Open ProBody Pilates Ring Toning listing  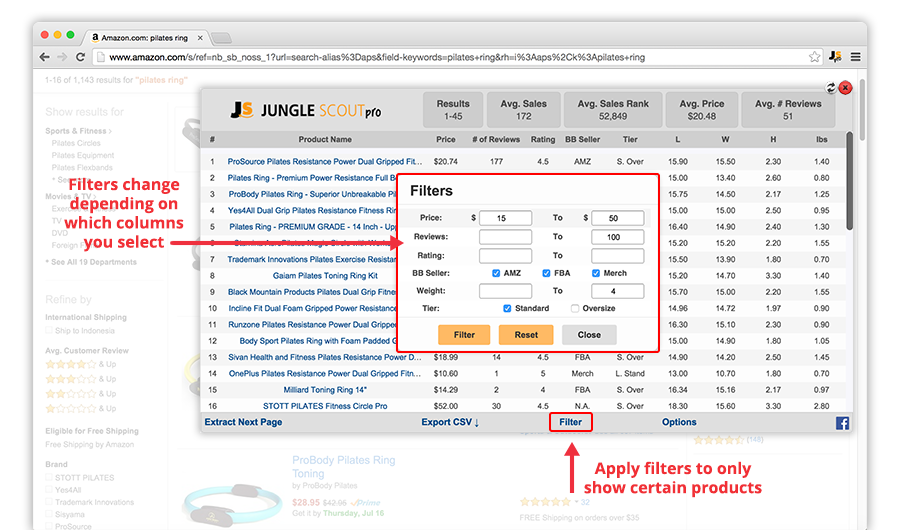click(x=343, y=467)
